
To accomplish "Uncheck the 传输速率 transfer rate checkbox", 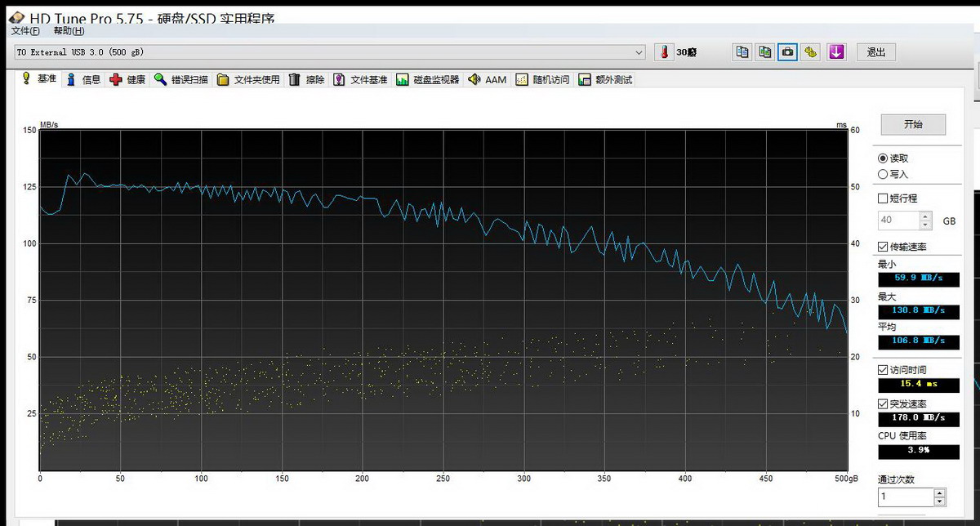I will pos(883,247).
